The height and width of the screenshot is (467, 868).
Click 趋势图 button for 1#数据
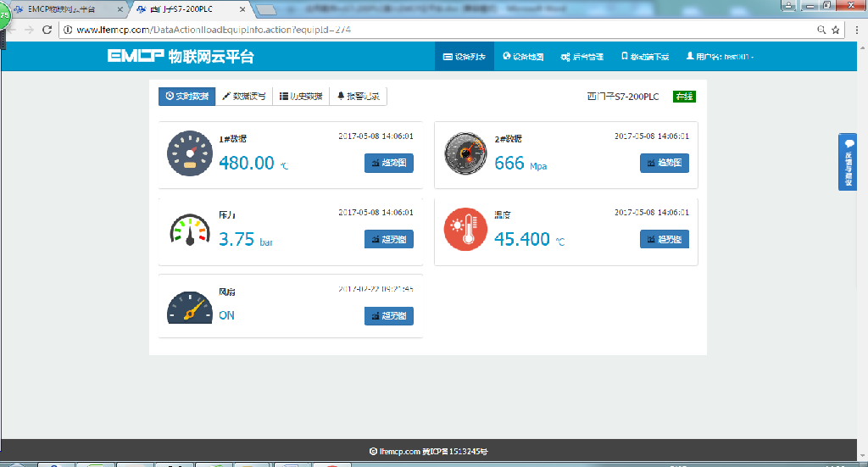pyautogui.click(x=389, y=163)
